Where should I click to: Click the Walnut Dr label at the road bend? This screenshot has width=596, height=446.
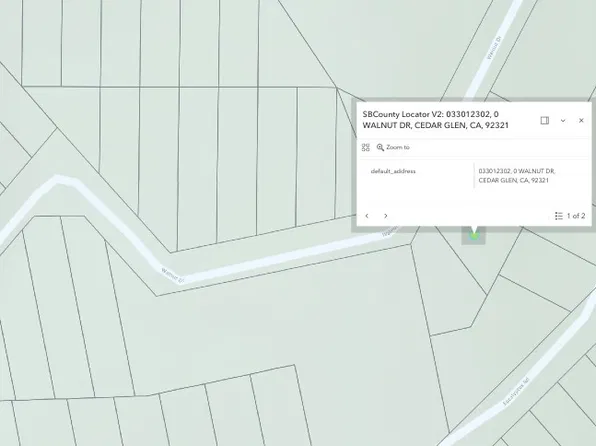pos(173,276)
